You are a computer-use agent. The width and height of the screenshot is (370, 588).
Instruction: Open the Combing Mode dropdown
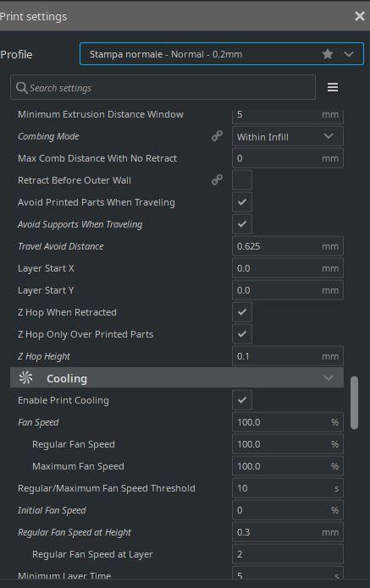287,136
